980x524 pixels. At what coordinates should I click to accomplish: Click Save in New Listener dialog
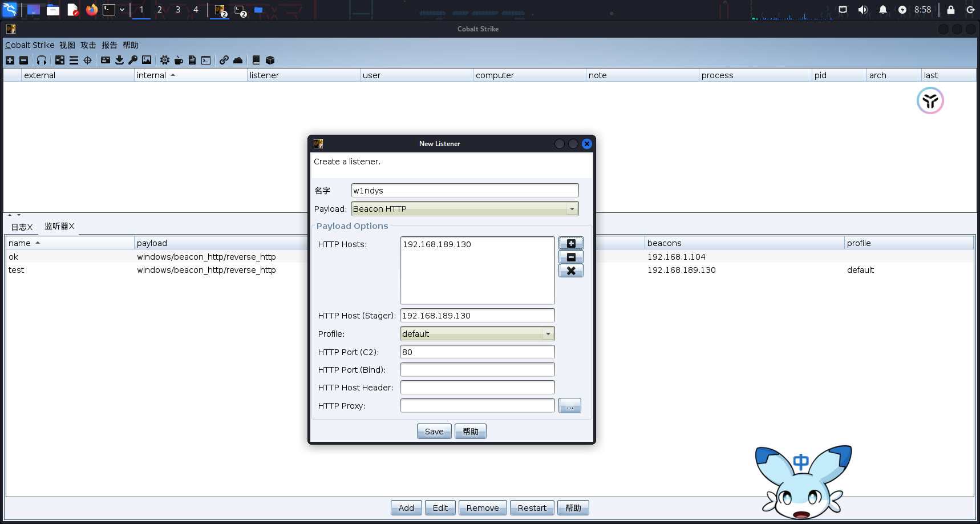click(x=434, y=432)
